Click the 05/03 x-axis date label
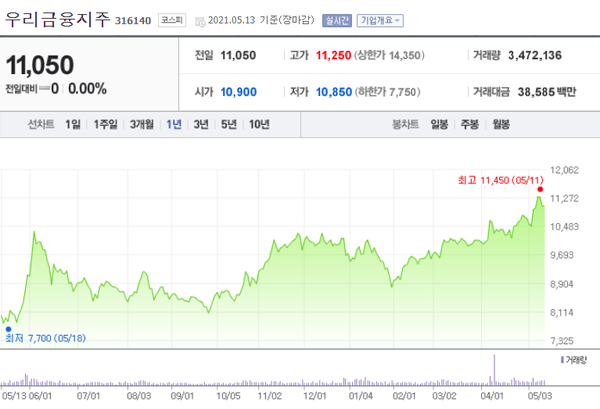 tap(540, 396)
